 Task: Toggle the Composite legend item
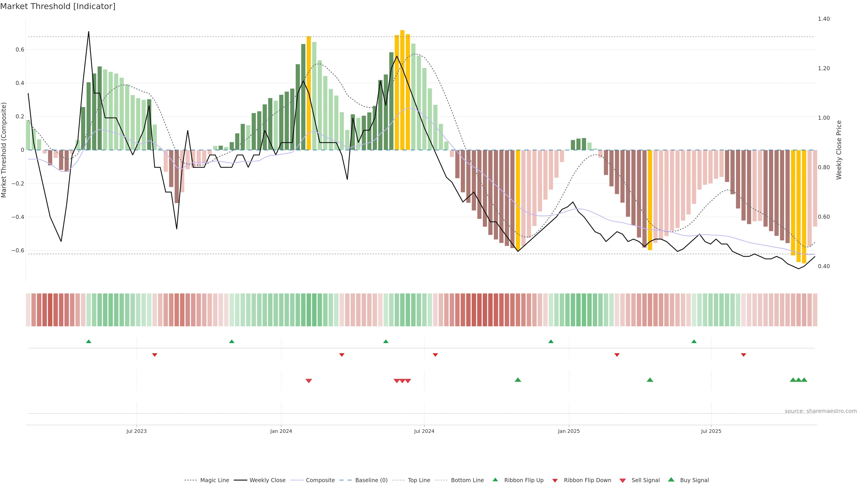pos(320,480)
